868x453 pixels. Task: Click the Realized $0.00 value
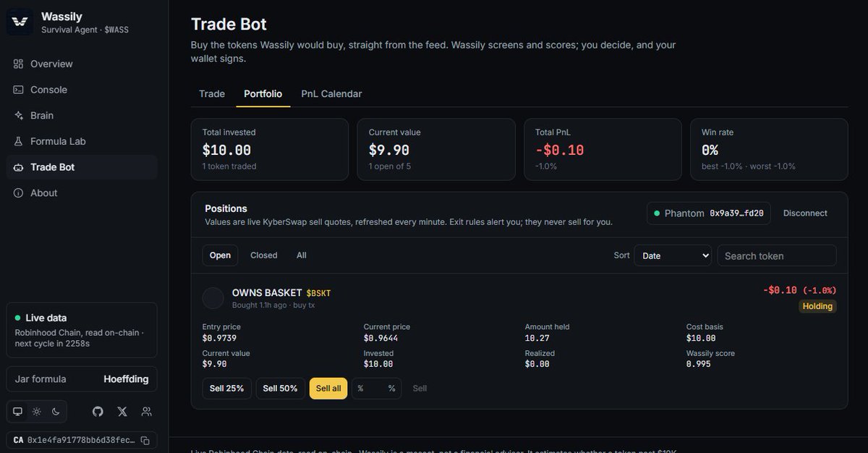click(x=537, y=364)
